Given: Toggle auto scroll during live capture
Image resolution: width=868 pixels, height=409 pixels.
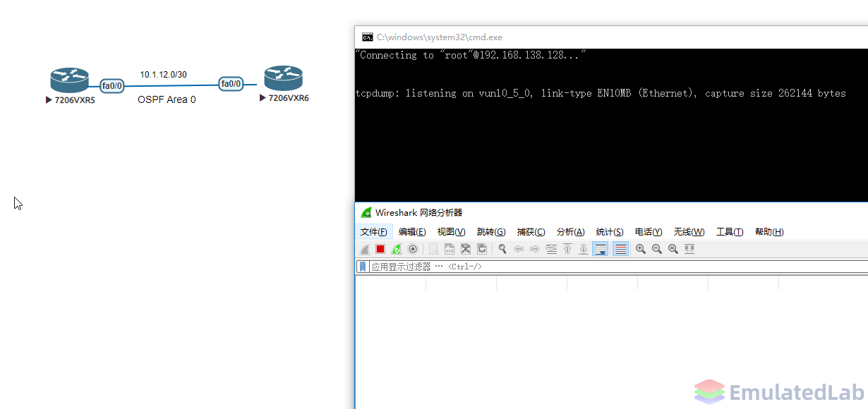Looking at the screenshot, I should [600, 249].
